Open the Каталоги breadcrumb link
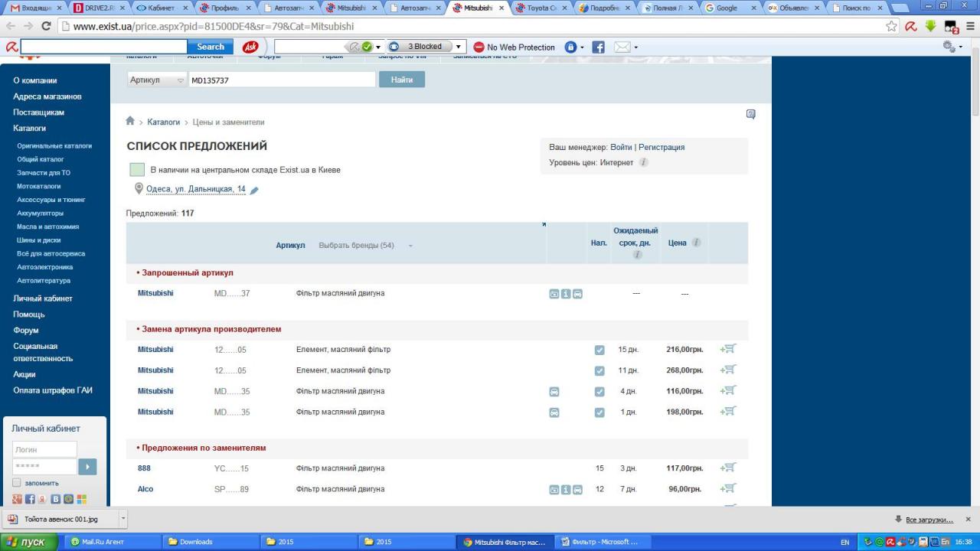 click(164, 122)
